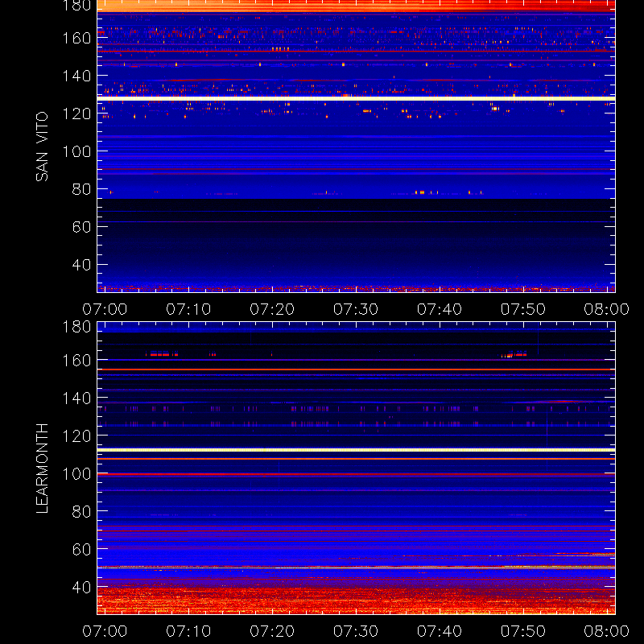Click the burst near 07:49 at 163 in Learmonth spectrogram

[514, 354]
